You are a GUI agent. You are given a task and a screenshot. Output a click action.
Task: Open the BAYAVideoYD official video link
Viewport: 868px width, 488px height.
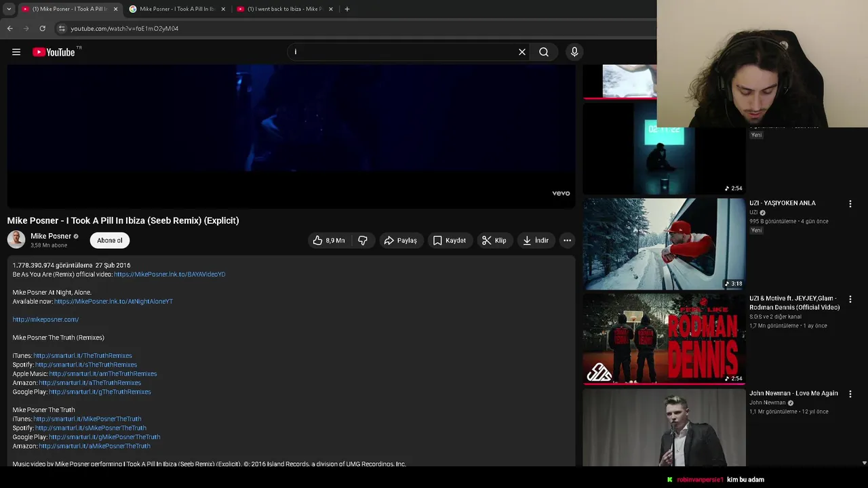[x=170, y=274]
